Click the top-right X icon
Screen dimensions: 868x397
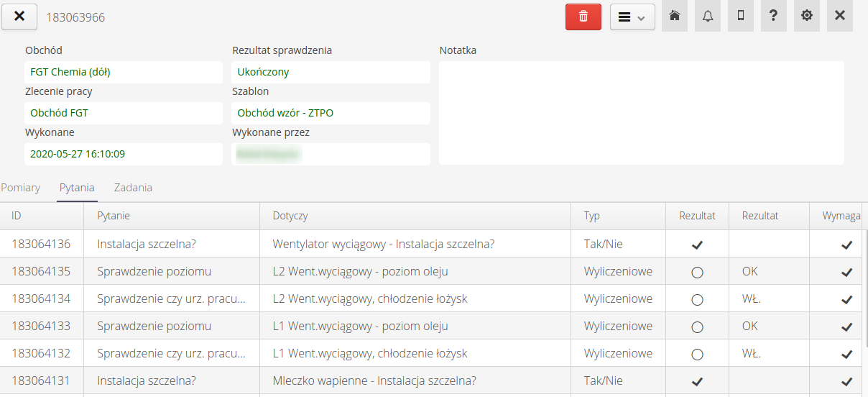[839, 16]
